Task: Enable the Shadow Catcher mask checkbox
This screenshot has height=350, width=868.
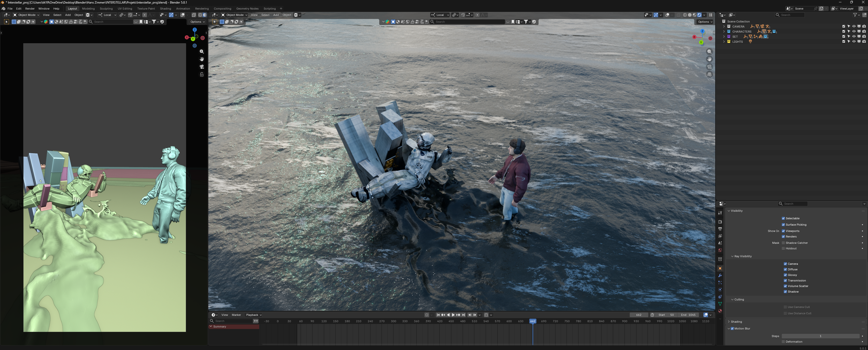Action: tap(783, 243)
